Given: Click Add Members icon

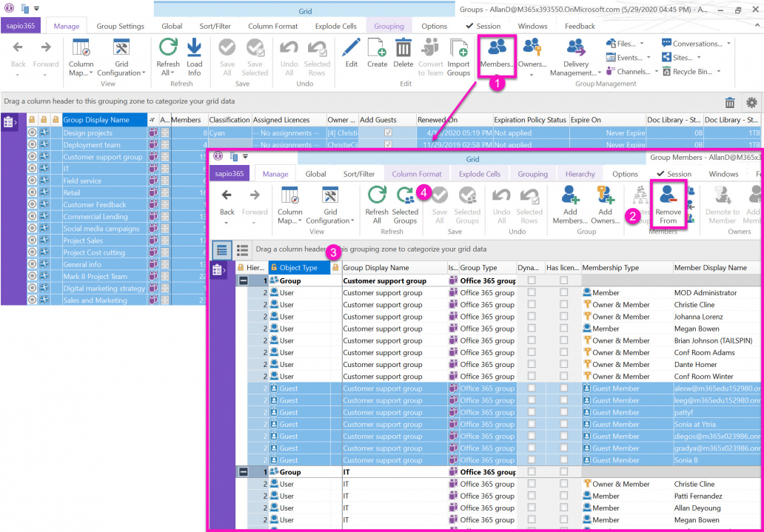Looking at the screenshot, I should 570,205.
